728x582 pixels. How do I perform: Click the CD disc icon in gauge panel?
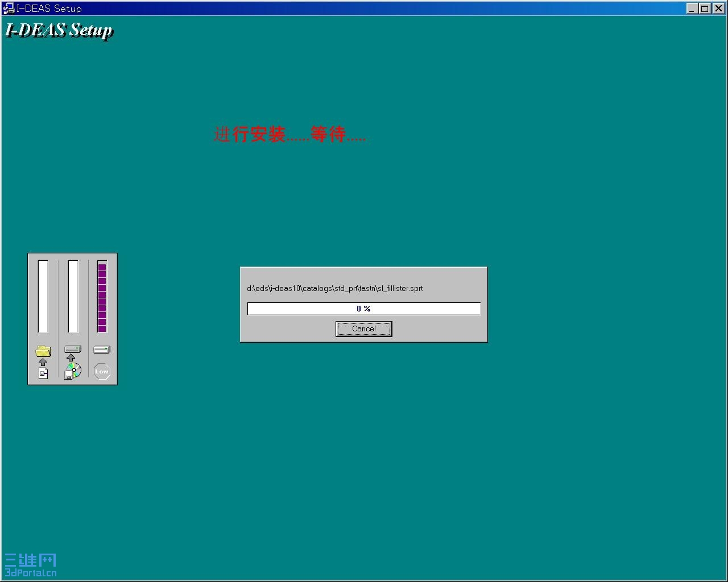click(73, 371)
